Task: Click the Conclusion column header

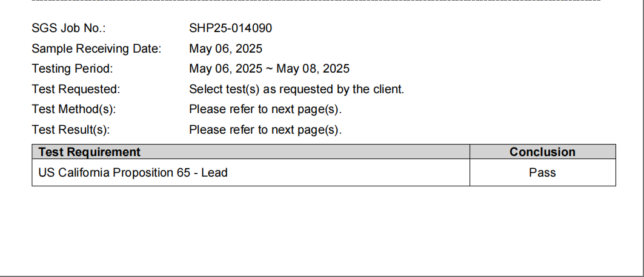Action: coord(542,152)
